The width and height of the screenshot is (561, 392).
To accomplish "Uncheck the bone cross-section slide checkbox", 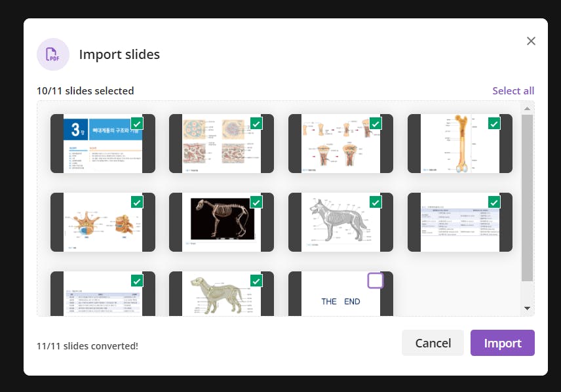I will pyautogui.click(x=256, y=123).
